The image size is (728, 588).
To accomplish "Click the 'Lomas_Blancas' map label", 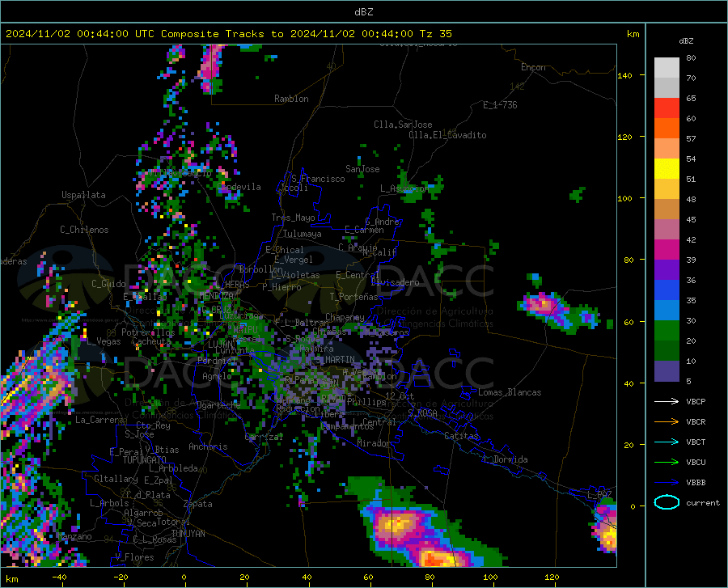I will click(510, 392).
